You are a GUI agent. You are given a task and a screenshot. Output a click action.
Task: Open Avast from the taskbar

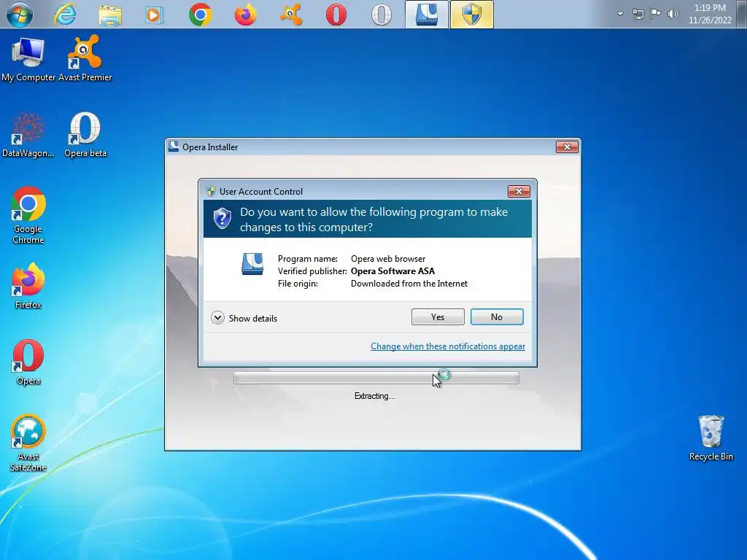point(291,15)
